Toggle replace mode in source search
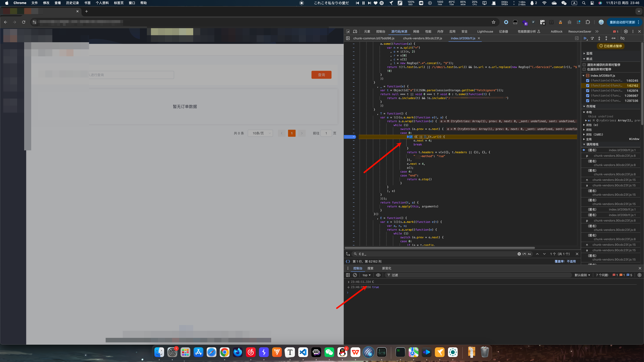 pyautogui.click(x=348, y=254)
